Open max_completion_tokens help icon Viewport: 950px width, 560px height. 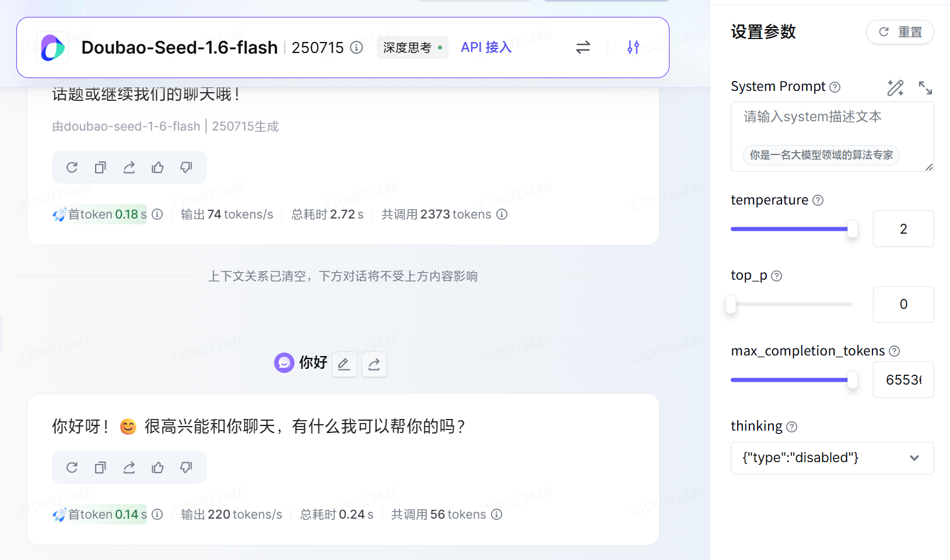pos(895,351)
